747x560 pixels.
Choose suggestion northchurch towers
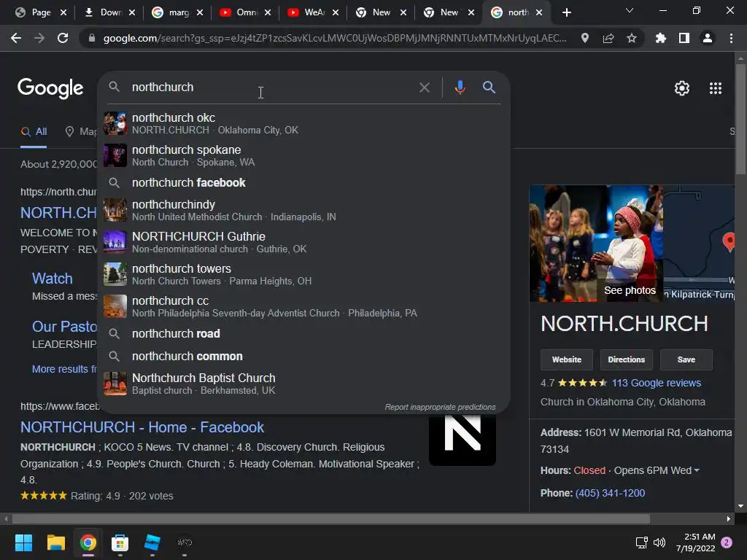point(303,274)
